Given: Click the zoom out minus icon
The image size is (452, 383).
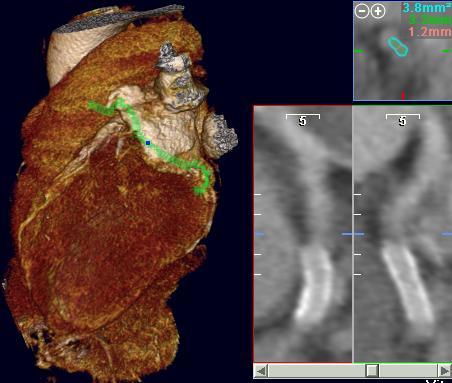Looking at the screenshot, I should (x=362, y=11).
